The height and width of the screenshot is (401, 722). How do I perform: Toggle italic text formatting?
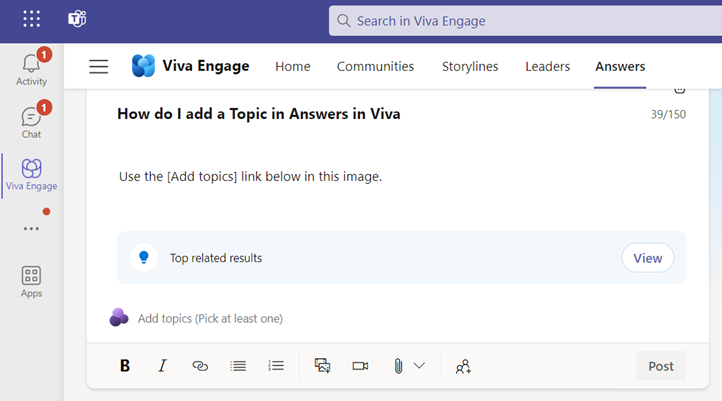tap(162, 366)
